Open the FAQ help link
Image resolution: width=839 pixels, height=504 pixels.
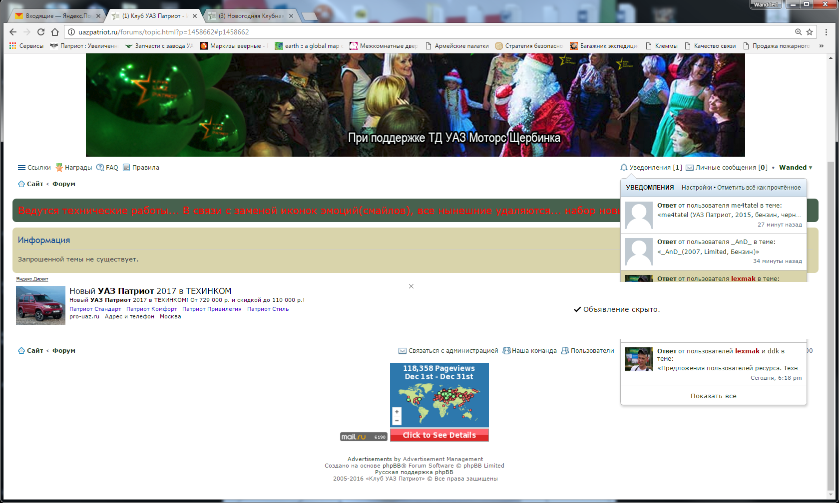click(107, 168)
